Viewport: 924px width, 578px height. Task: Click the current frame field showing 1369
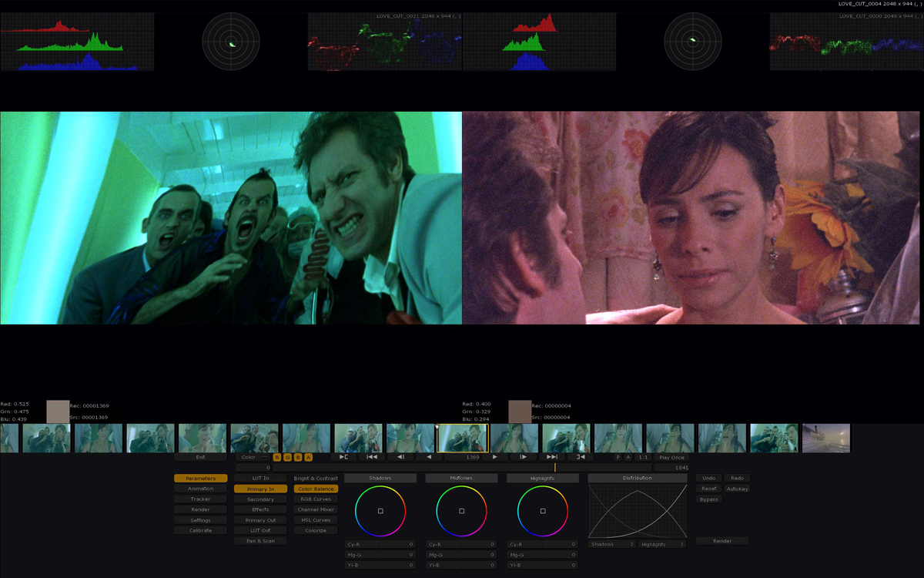point(462,457)
